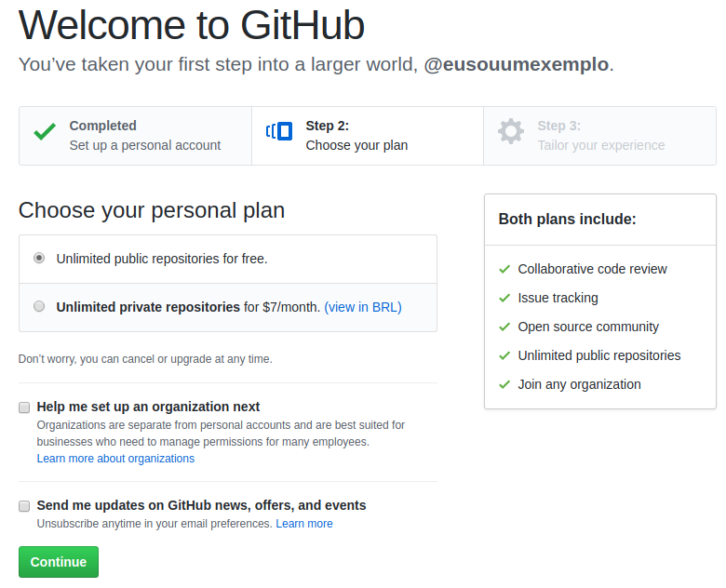726x588 pixels.
Task: Follow Learn more about organizations link
Action: pos(115,459)
